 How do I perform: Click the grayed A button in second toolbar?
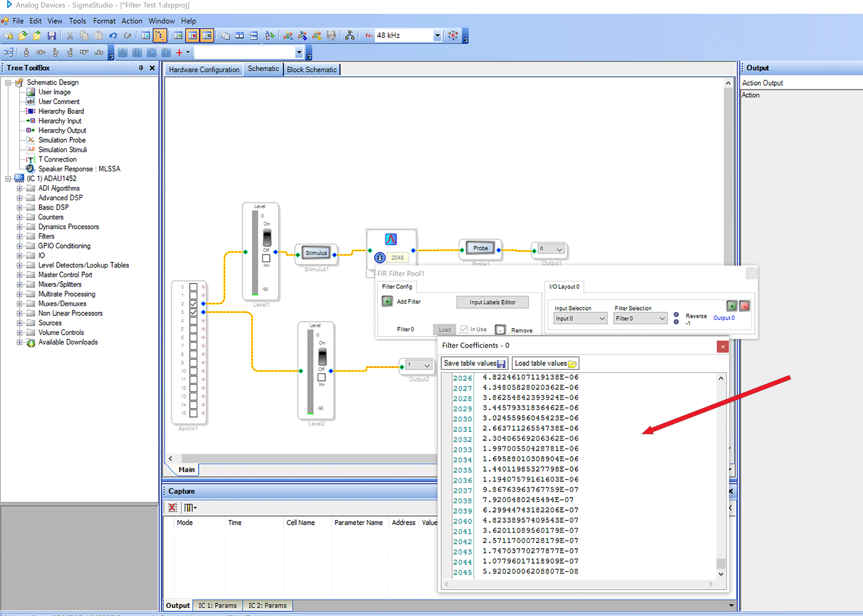click(123, 52)
